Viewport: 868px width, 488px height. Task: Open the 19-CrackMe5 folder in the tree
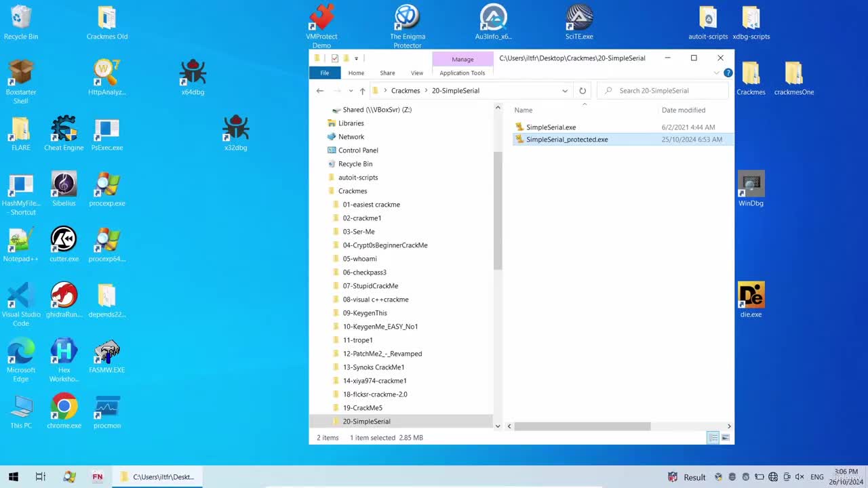[x=362, y=408]
